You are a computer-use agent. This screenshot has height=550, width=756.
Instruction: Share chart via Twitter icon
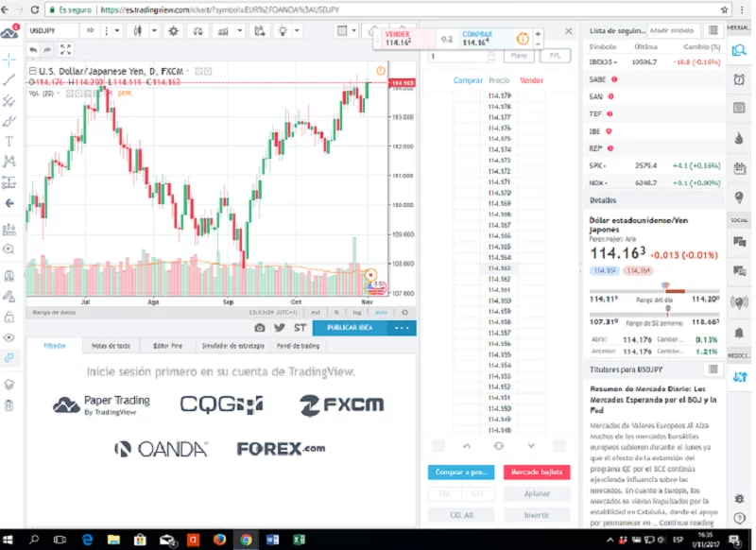pyautogui.click(x=280, y=328)
